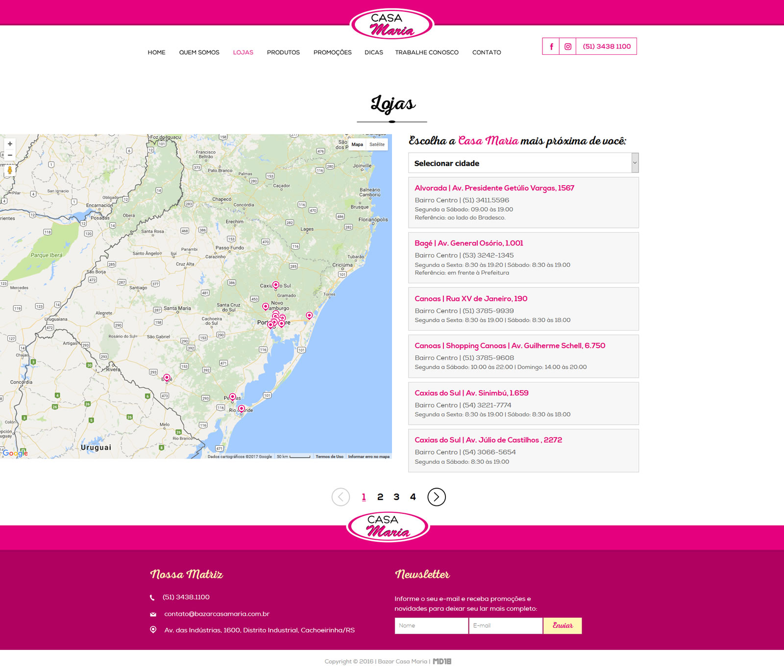The width and height of the screenshot is (784, 672).
Task: Click the (51) 3438 1100 header phone button
Action: (x=607, y=47)
